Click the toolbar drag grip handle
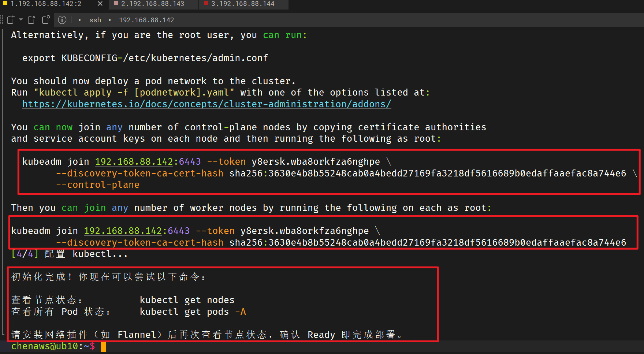 [2, 20]
